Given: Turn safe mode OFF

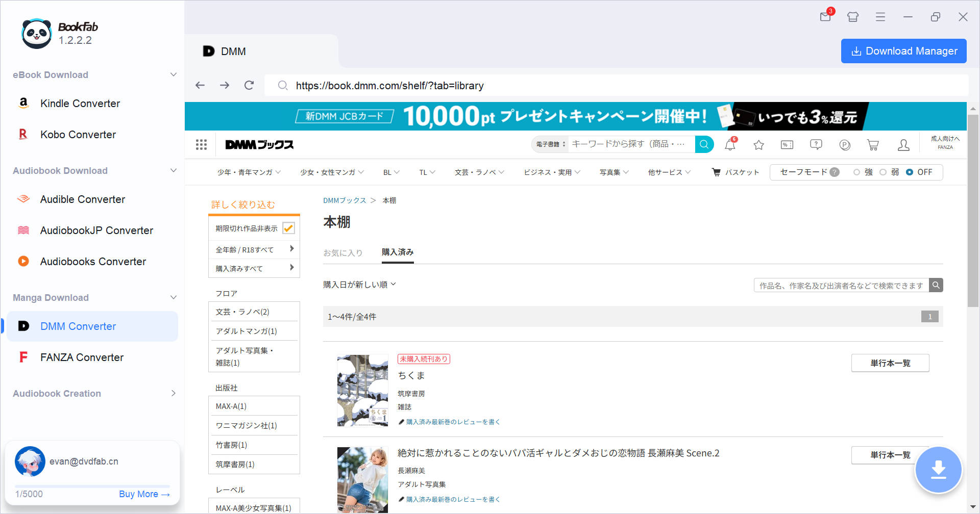Looking at the screenshot, I should tap(910, 172).
